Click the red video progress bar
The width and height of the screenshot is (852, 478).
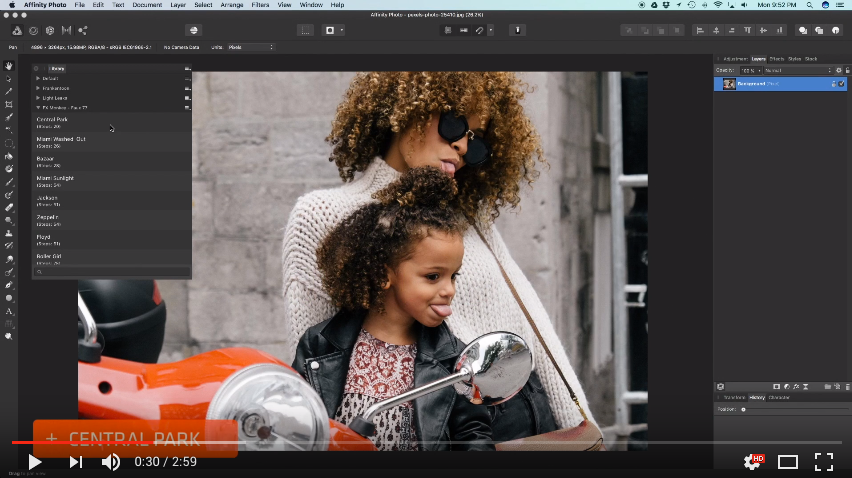click(80, 441)
